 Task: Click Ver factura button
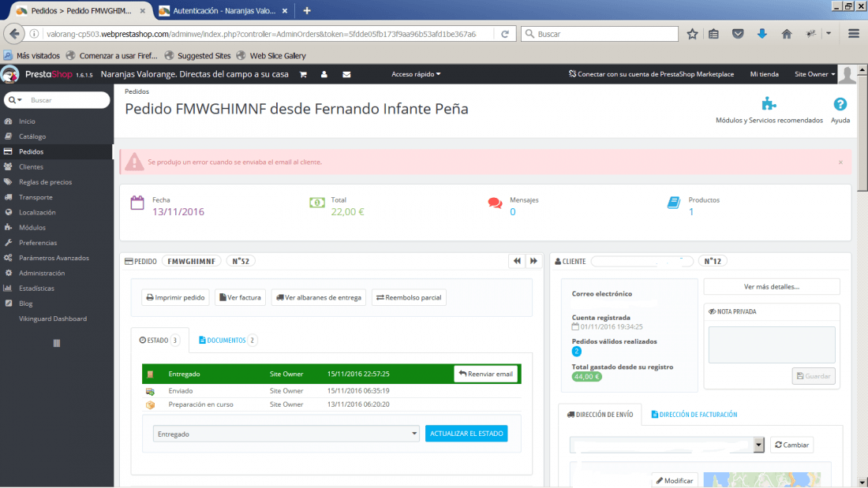(x=240, y=298)
